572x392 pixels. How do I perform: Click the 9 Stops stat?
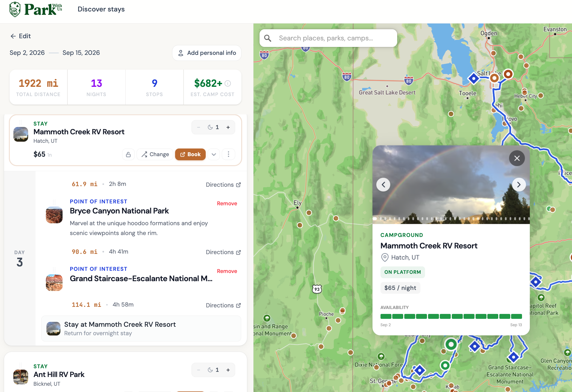click(x=155, y=87)
